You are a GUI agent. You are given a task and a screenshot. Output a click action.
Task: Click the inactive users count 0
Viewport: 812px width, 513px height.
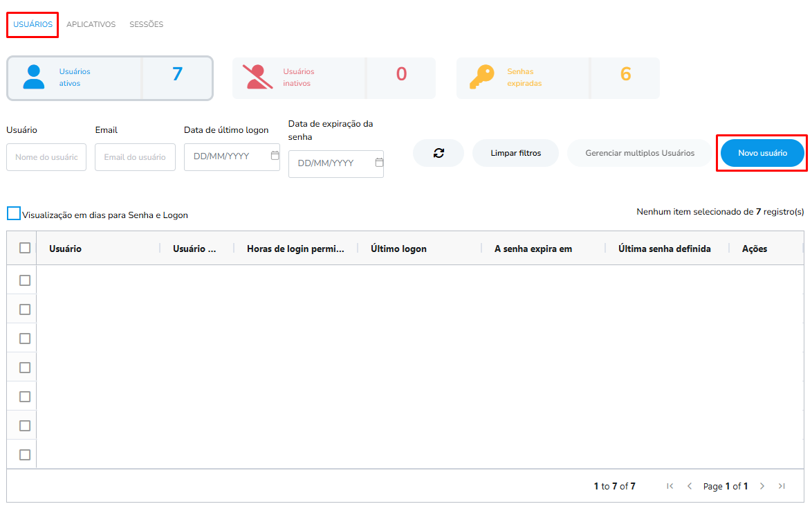(401, 74)
